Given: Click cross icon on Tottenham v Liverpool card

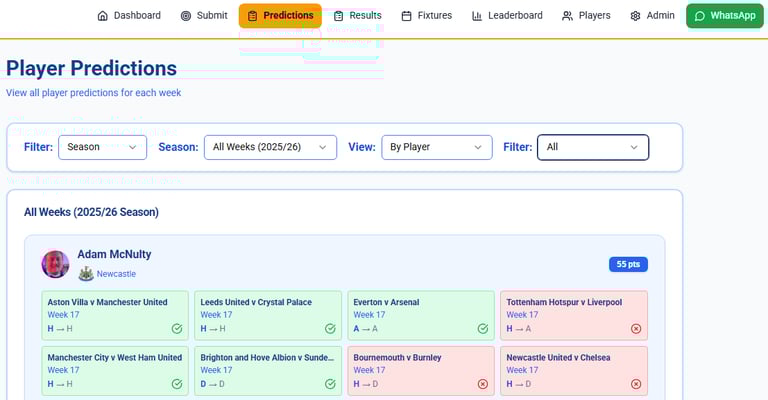Looking at the screenshot, I should [636, 329].
